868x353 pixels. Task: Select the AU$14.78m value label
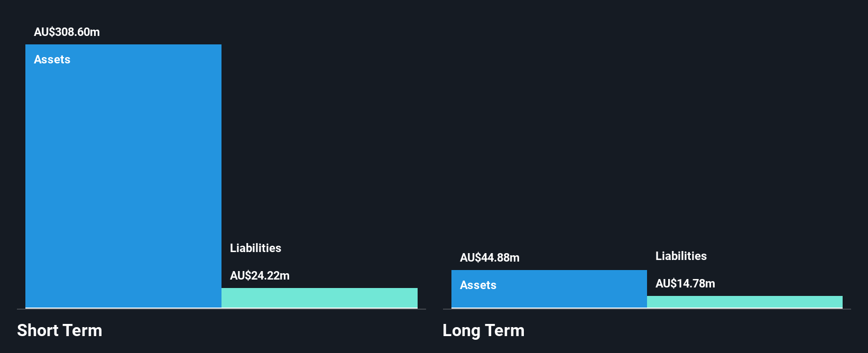(685, 283)
